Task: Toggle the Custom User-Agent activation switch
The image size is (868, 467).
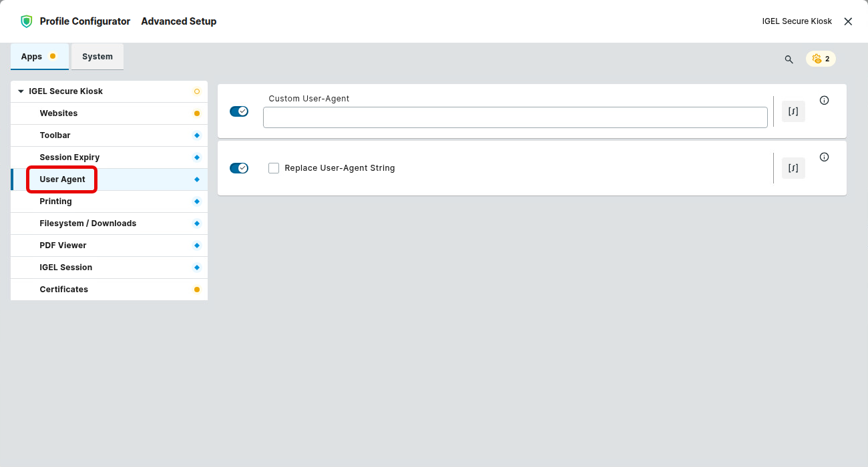Action: pos(238,111)
